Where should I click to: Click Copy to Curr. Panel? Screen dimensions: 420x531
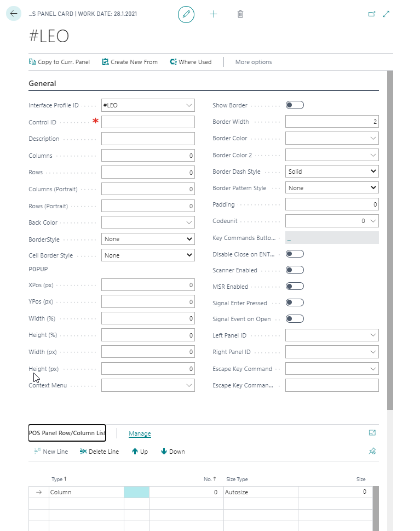click(x=59, y=62)
